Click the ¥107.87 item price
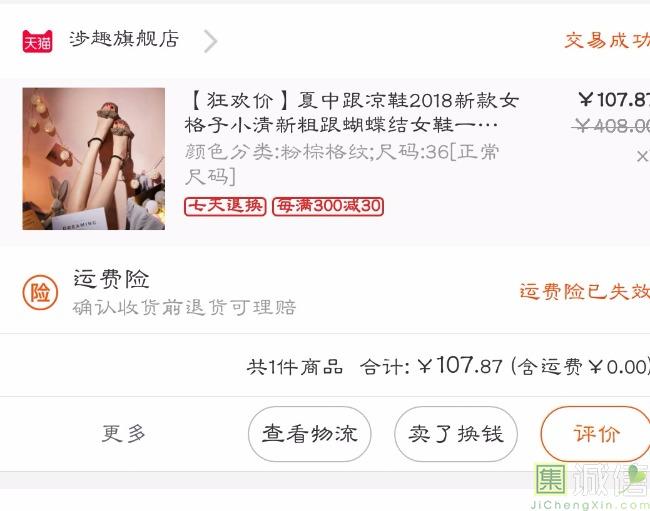Screen dimensions: 650x511 [x=614, y=99]
